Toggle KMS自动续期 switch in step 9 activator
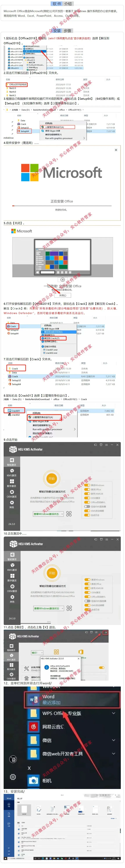The height and width of the screenshot is (868, 125). pos(87,511)
